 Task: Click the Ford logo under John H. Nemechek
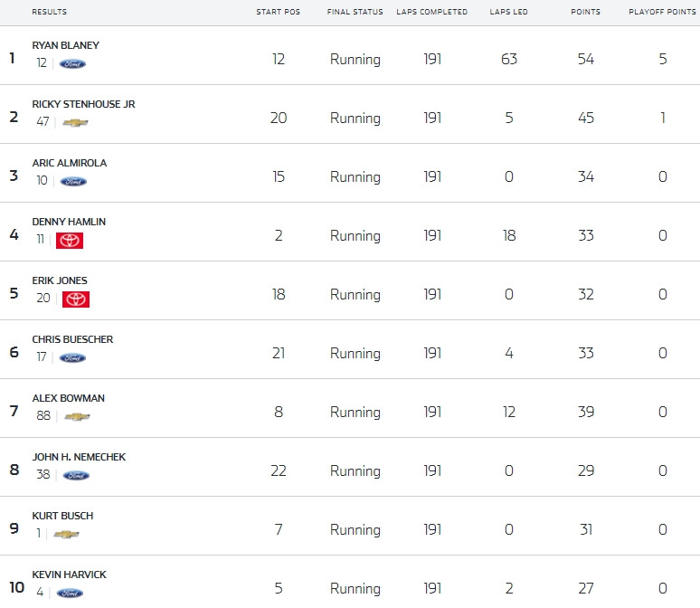coord(76,476)
